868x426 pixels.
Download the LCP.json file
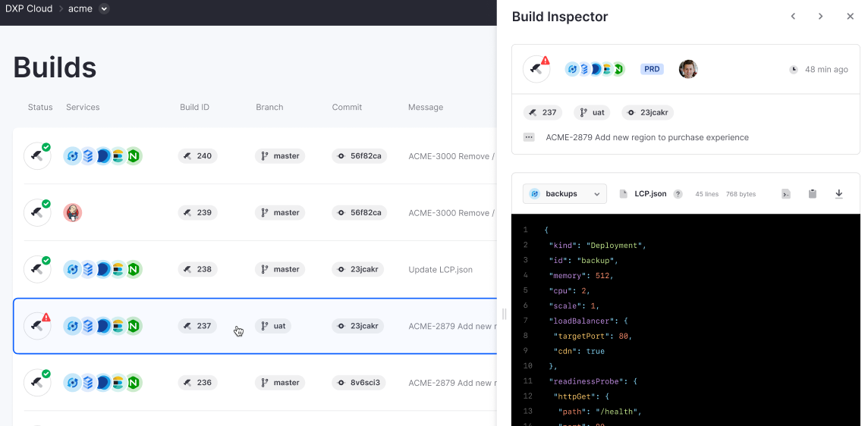(838, 194)
